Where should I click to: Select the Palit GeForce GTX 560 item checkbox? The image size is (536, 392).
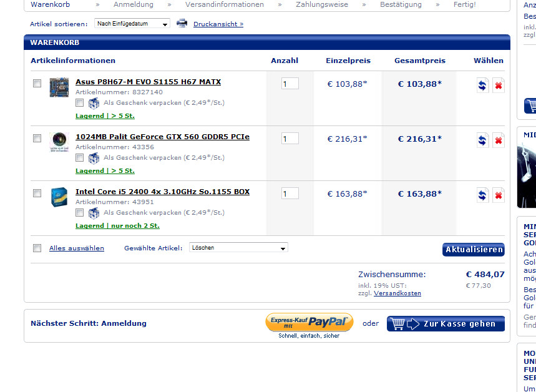coord(37,138)
